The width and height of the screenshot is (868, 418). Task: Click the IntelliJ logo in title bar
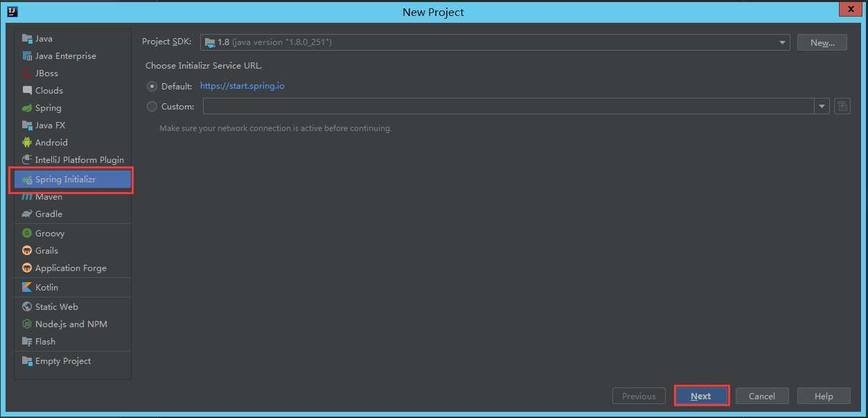12,12
